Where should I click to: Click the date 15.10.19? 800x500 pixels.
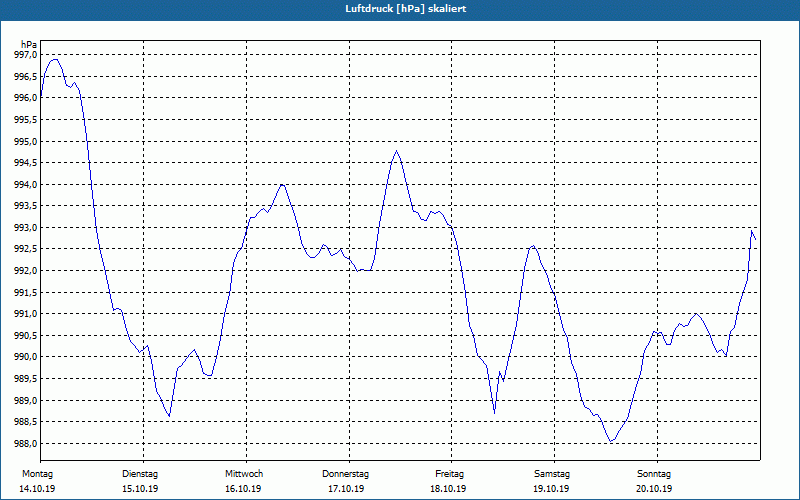tap(140, 489)
